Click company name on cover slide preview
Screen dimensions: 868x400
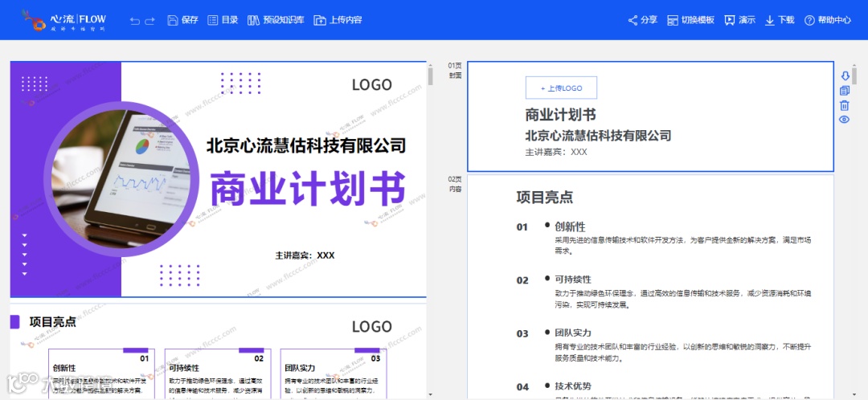coord(306,145)
